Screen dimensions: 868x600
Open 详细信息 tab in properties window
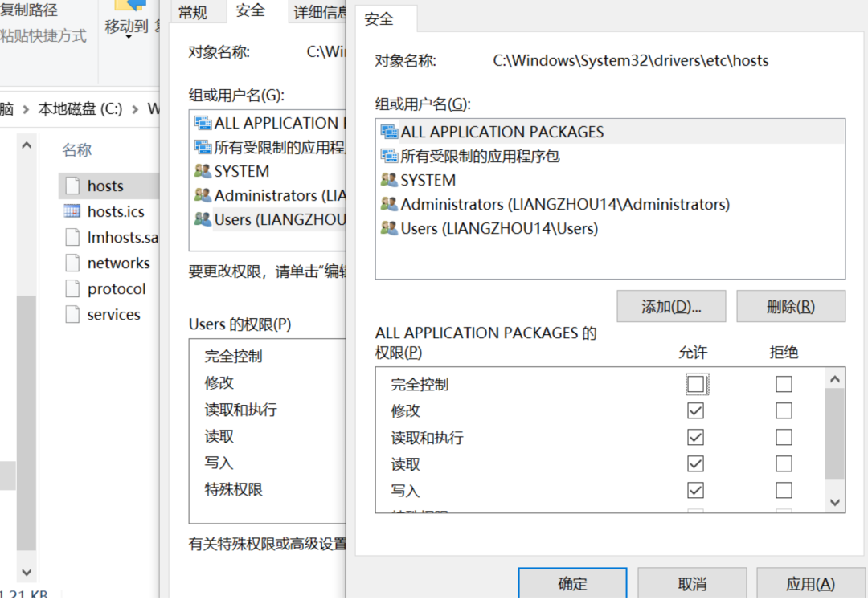(x=319, y=11)
